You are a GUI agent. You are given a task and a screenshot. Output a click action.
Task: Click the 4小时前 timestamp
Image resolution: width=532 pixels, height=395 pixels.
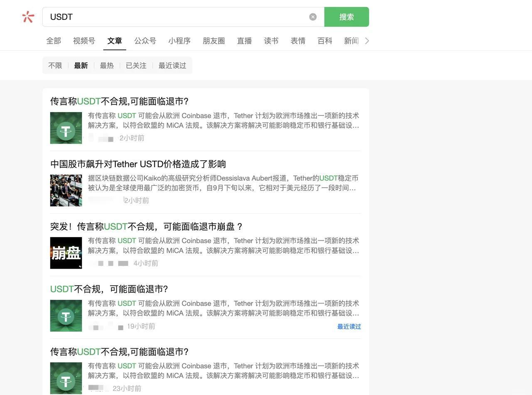coord(146,263)
